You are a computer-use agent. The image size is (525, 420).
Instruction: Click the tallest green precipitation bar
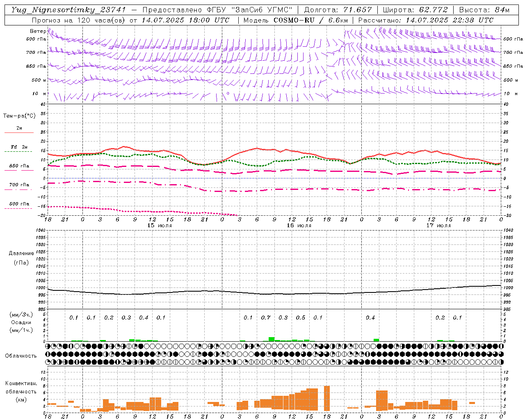[272, 339]
